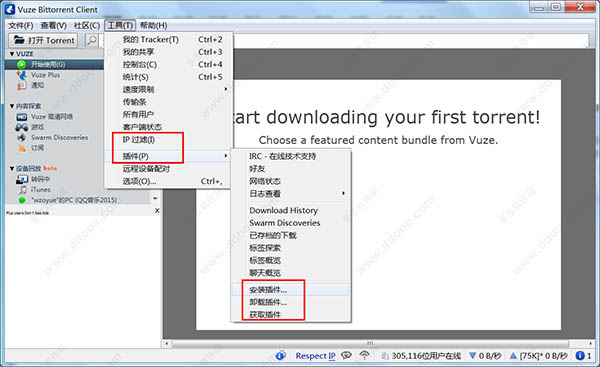Image resolution: width=600 pixels, height=367 pixels.
Task: Select 远程设备配对 menu item
Action: pyautogui.click(x=168, y=169)
